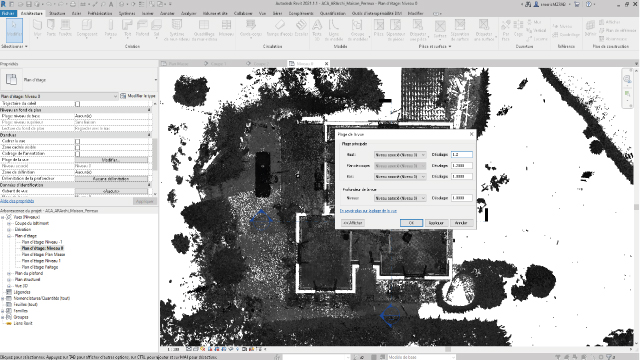Open the Profondeur de la vue Niveau dropdown
This screenshot has height=360, width=640.
pos(400,198)
